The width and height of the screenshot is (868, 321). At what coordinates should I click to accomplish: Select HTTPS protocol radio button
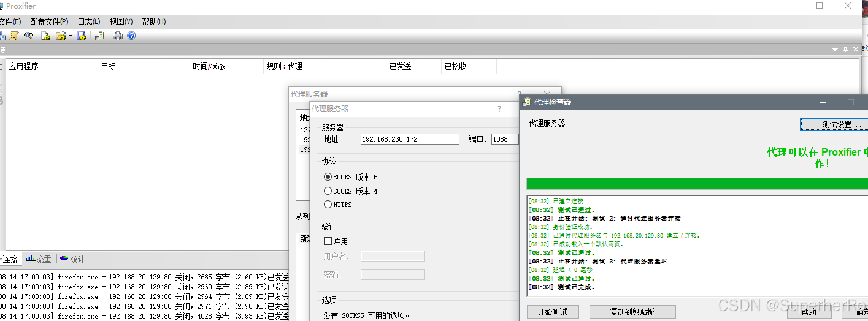tap(328, 205)
